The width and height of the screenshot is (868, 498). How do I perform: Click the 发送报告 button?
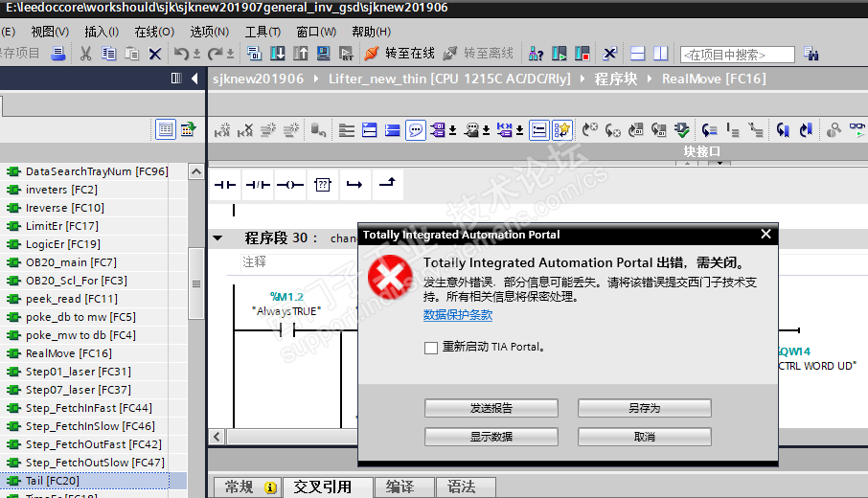[491, 408]
